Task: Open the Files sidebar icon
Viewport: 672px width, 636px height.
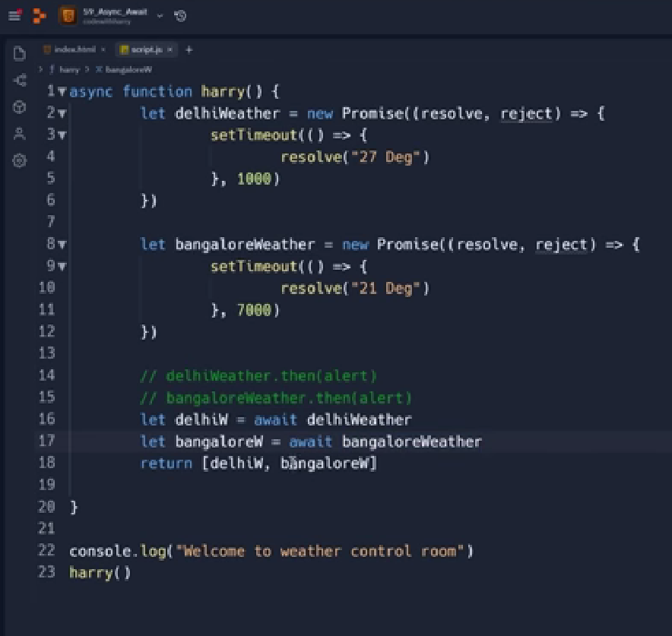Action: click(x=19, y=53)
